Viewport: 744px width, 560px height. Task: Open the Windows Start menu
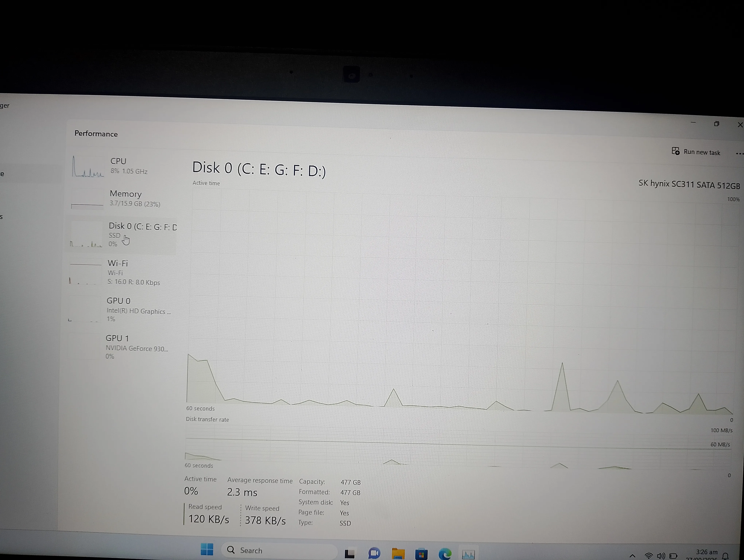(207, 549)
